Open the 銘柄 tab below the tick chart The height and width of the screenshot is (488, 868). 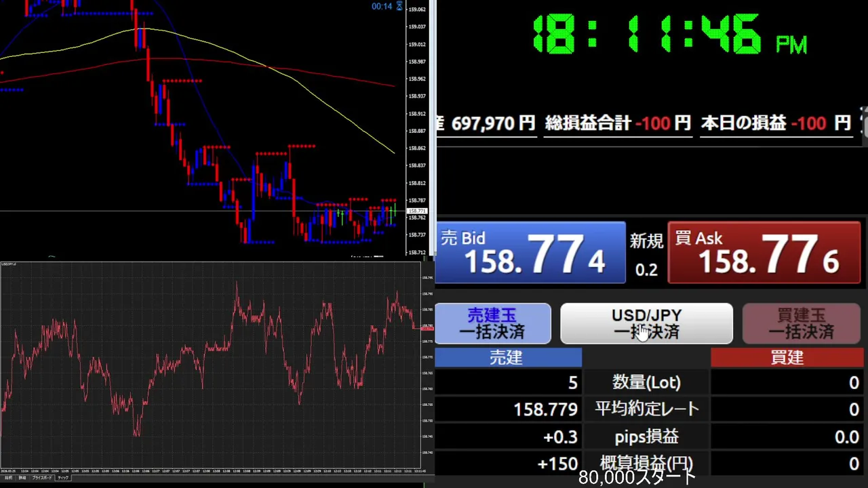[x=9, y=478]
